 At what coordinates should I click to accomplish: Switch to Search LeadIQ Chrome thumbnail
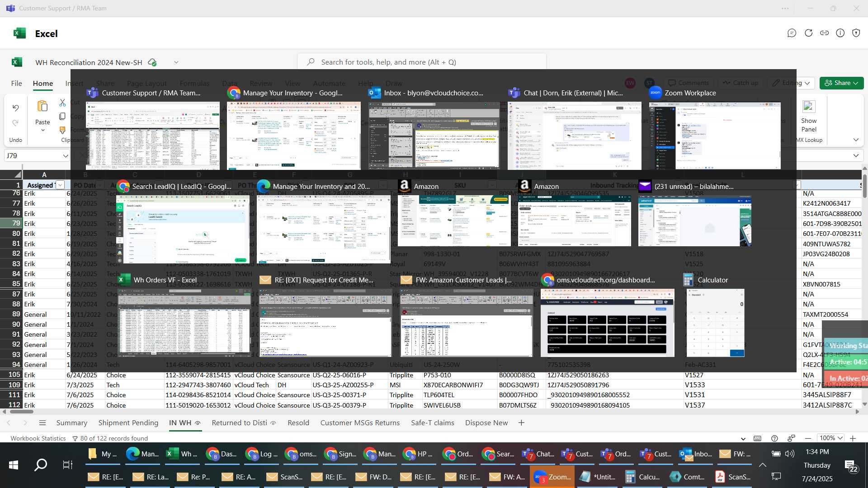[x=183, y=229]
